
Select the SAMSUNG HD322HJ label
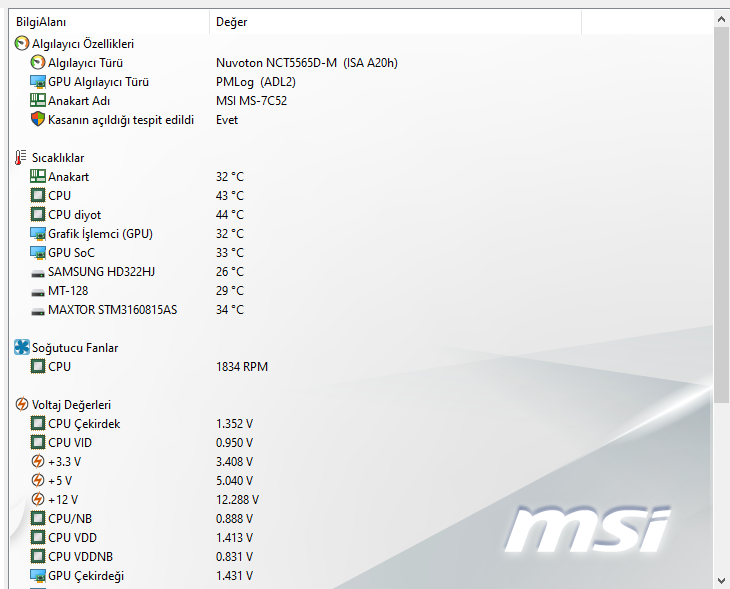coord(101,272)
